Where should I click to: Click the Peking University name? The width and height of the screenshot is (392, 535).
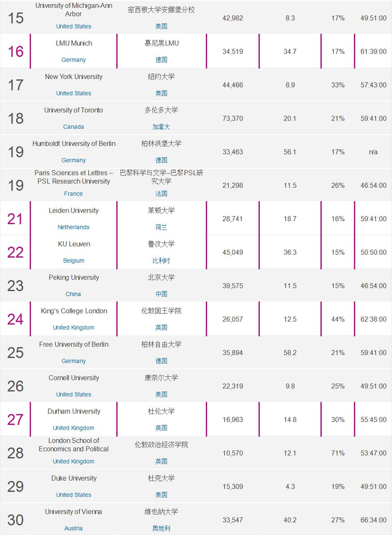coord(74,277)
